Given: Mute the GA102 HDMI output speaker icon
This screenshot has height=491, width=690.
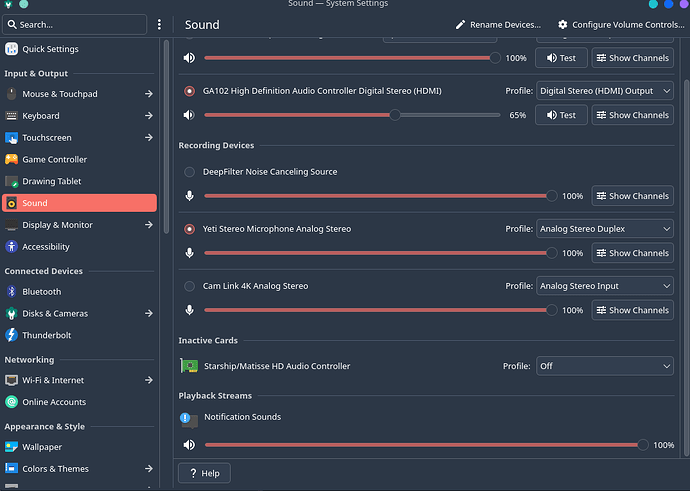Looking at the screenshot, I should click(189, 115).
